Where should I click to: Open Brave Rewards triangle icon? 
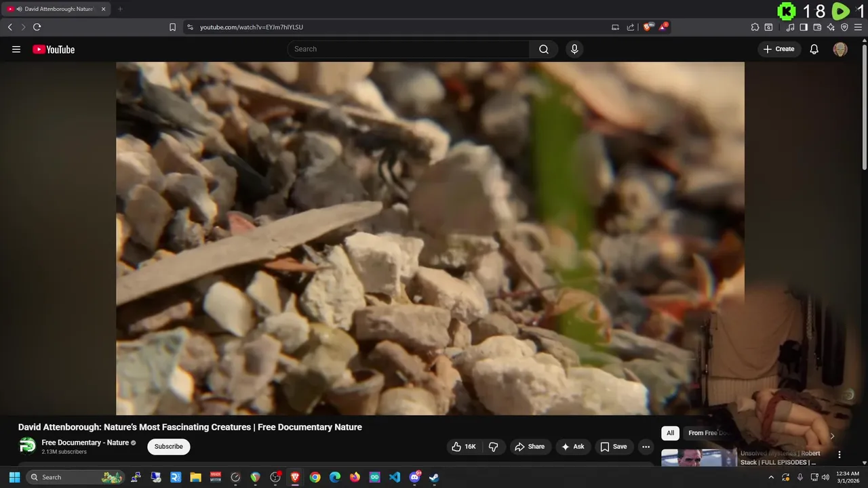[664, 27]
